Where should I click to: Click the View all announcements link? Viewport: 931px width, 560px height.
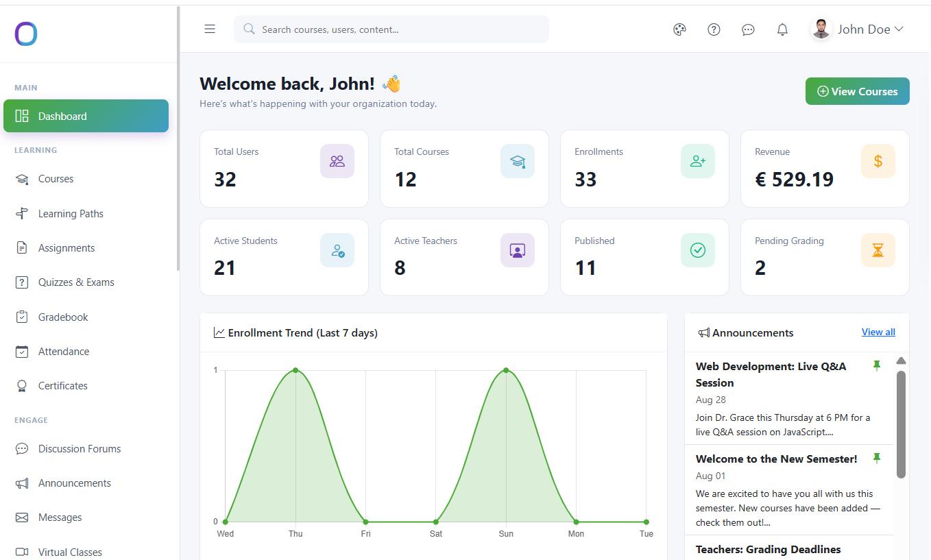point(878,332)
